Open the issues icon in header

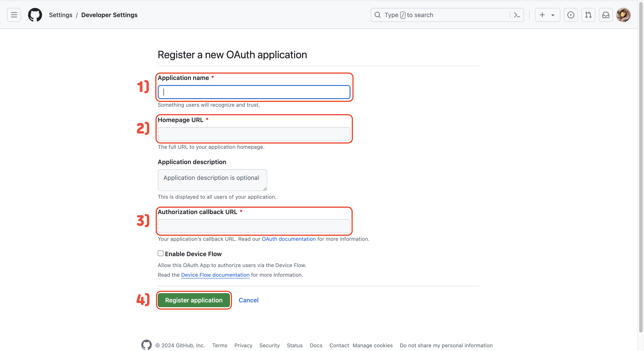[x=570, y=15]
